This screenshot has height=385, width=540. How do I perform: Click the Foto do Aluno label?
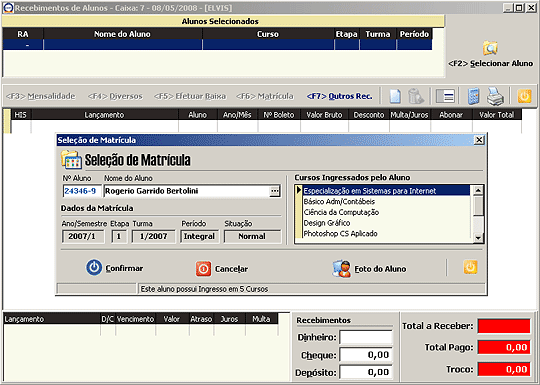(x=380, y=269)
